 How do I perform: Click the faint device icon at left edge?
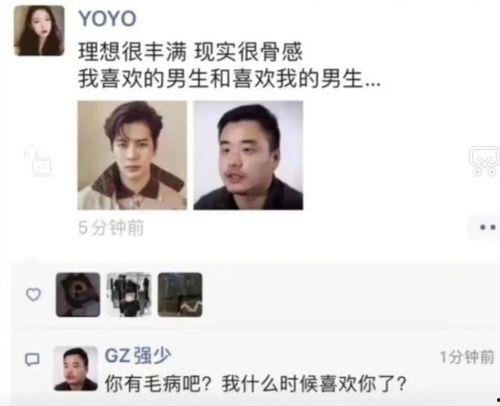pyautogui.click(x=39, y=162)
